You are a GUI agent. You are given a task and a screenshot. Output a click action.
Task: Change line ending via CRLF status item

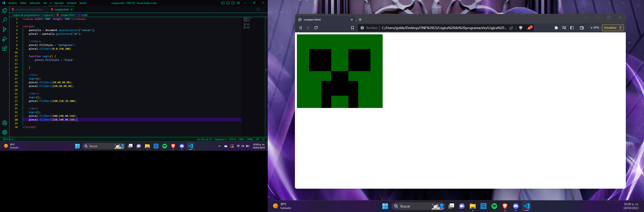click(x=241, y=139)
